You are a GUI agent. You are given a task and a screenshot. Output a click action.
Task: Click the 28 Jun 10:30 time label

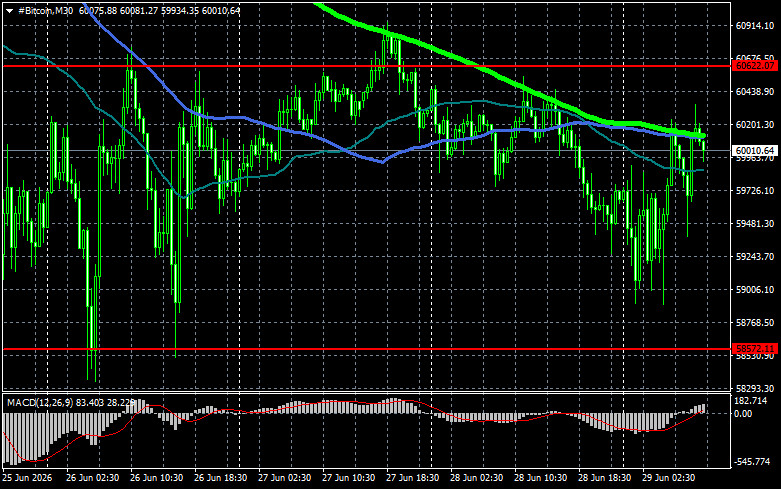click(x=540, y=478)
